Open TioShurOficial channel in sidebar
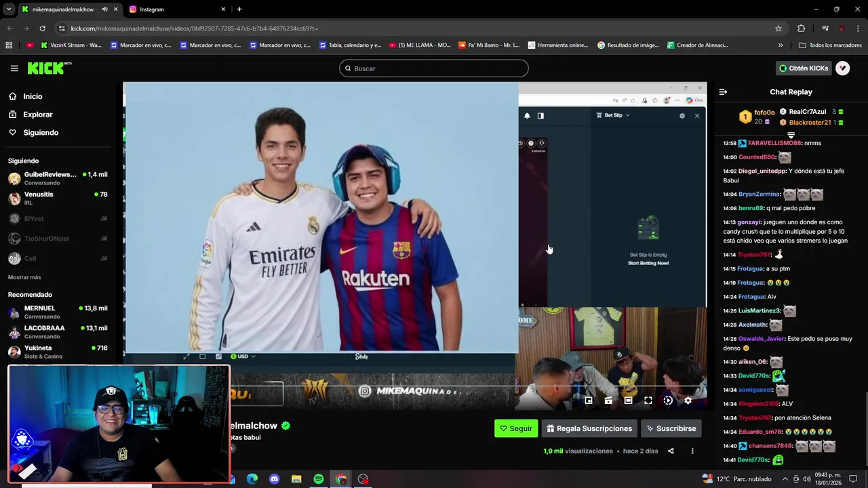 pos(58,239)
